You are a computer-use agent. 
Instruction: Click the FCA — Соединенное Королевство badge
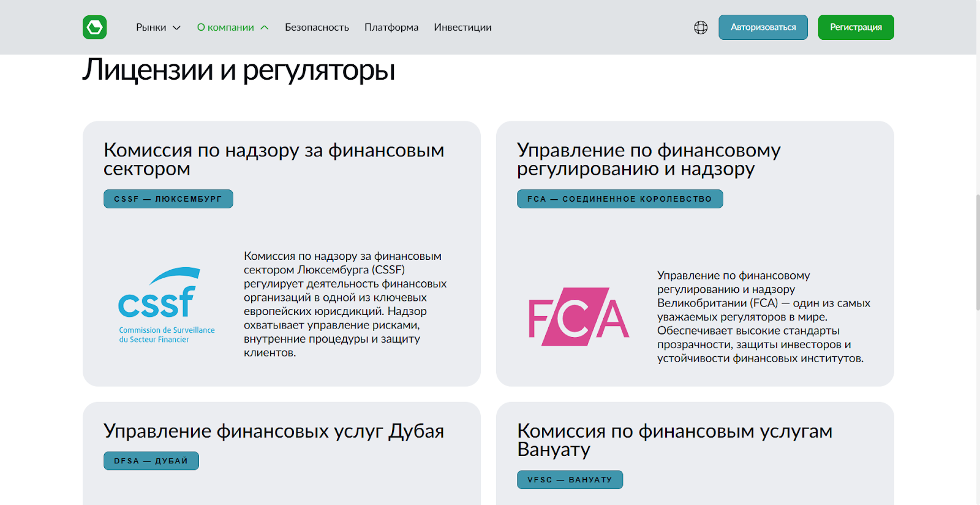click(x=619, y=199)
